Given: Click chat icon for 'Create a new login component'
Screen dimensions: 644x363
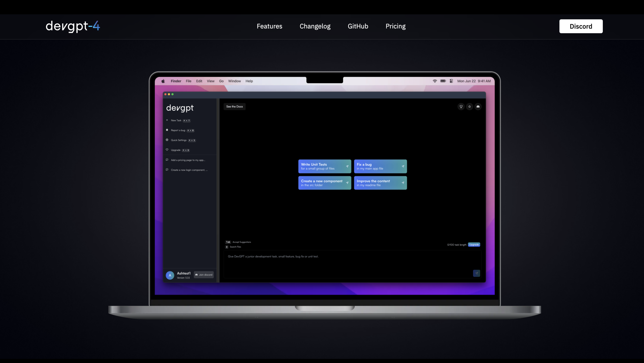Looking at the screenshot, I should coord(167,170).
